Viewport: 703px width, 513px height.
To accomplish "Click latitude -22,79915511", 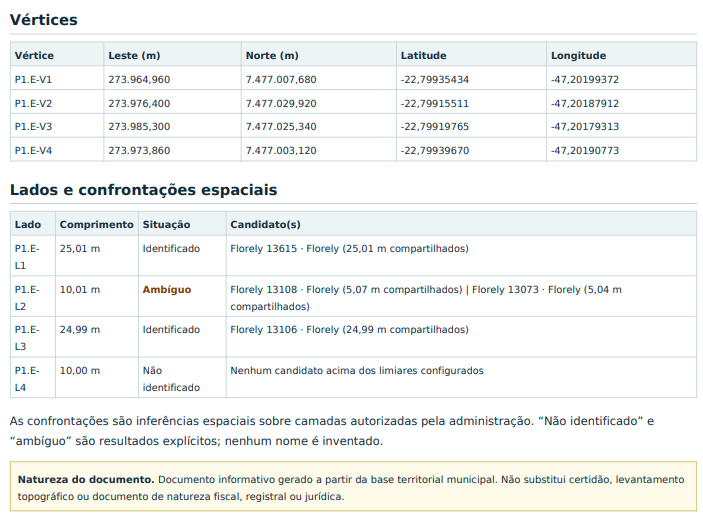I will pos(435,103).
